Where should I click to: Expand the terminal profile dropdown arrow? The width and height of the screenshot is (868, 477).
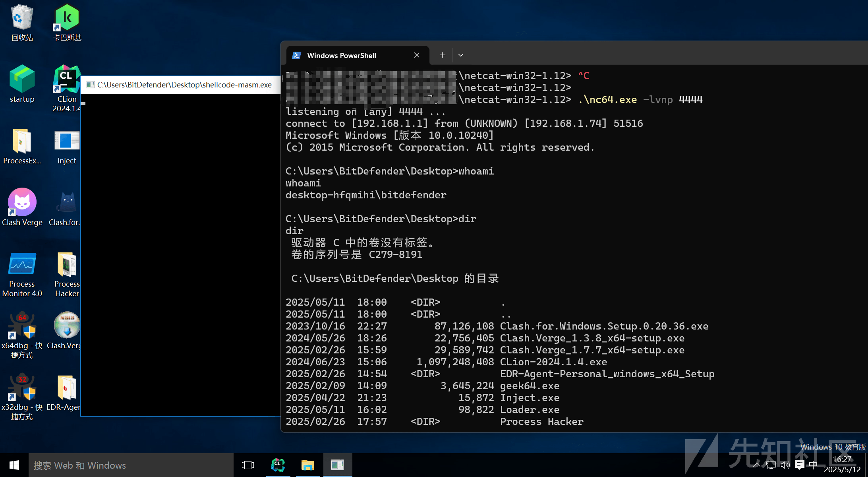pos(461,55)
